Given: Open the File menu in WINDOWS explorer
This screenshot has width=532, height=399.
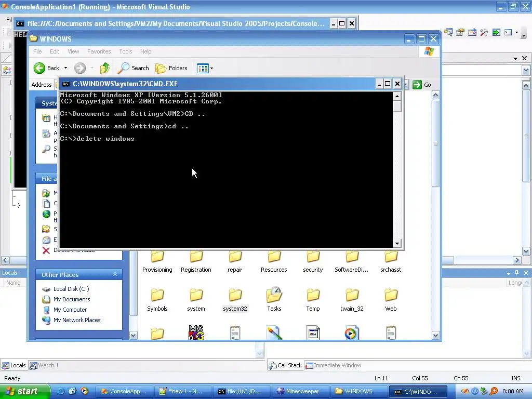Looking at the screenshot, I should tap(37, 51).
